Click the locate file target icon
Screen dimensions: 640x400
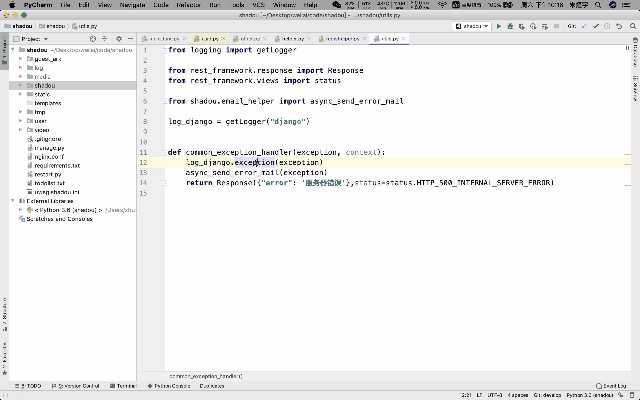point(93,39)
